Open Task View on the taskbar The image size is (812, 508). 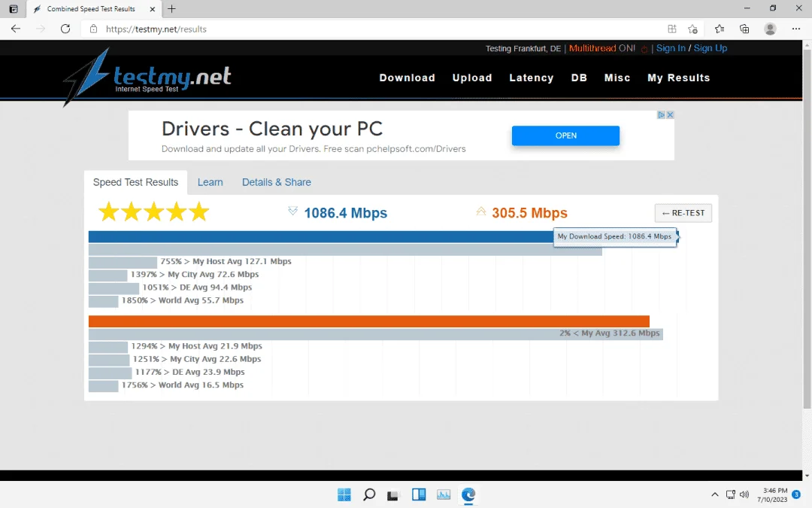(x=393, y=494)
